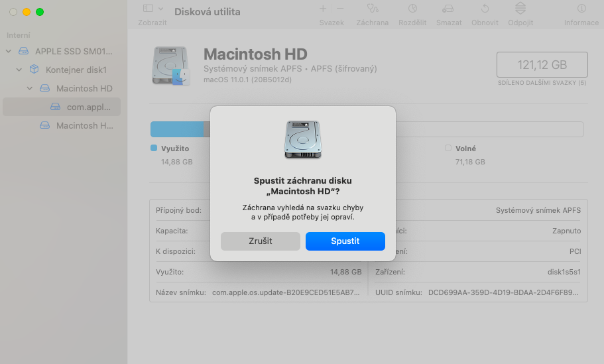Click the macOS 11.0.1 version text
The image size is (604, 364).
(x=247, y=80)
